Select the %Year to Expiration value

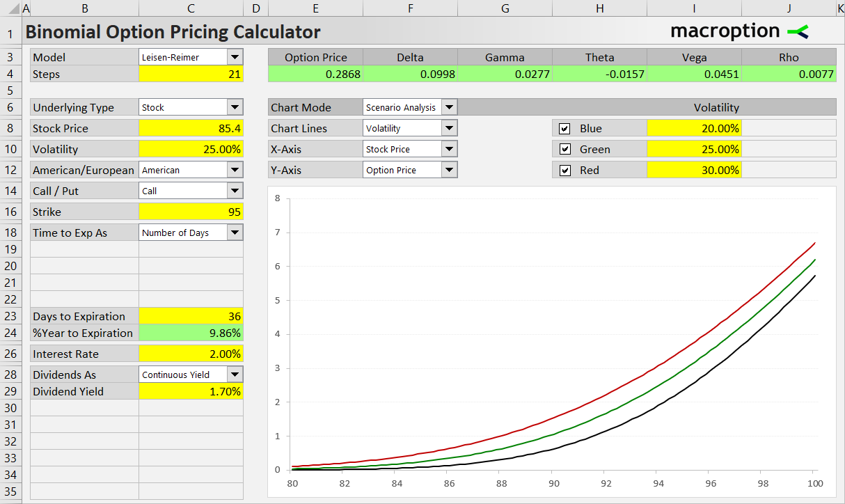click(191, 333)
